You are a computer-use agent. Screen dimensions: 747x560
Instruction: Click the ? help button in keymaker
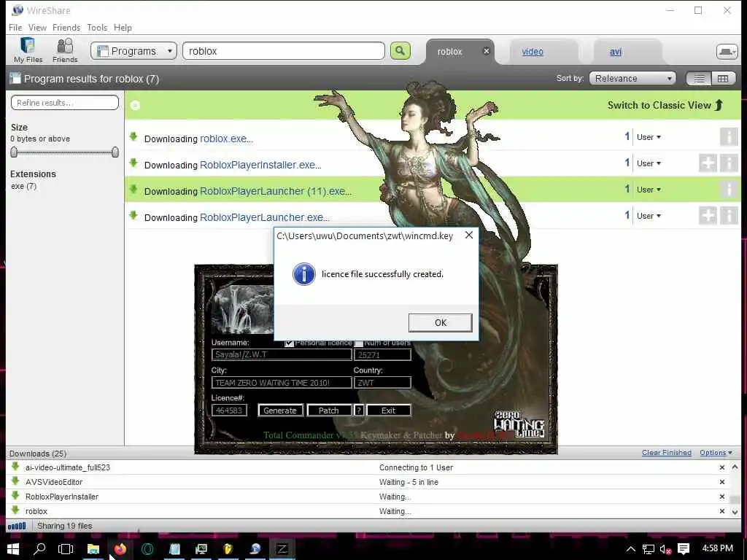(359, 410)
